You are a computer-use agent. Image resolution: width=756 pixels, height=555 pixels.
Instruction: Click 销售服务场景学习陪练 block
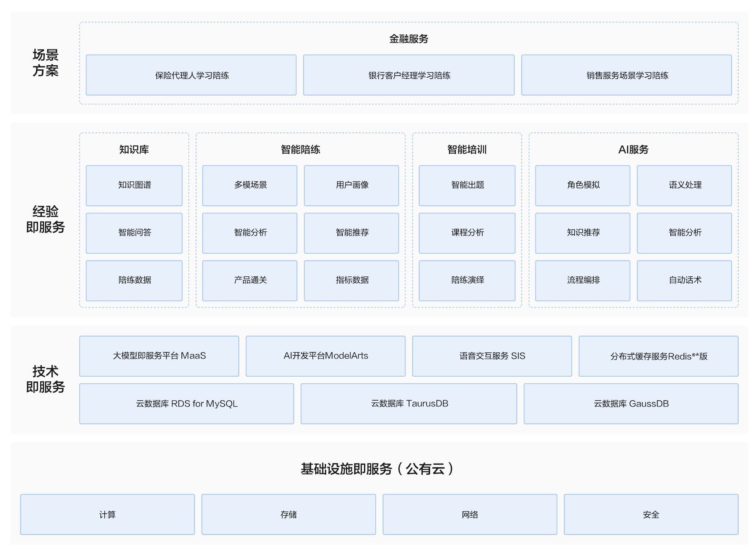tap(626, 75)
